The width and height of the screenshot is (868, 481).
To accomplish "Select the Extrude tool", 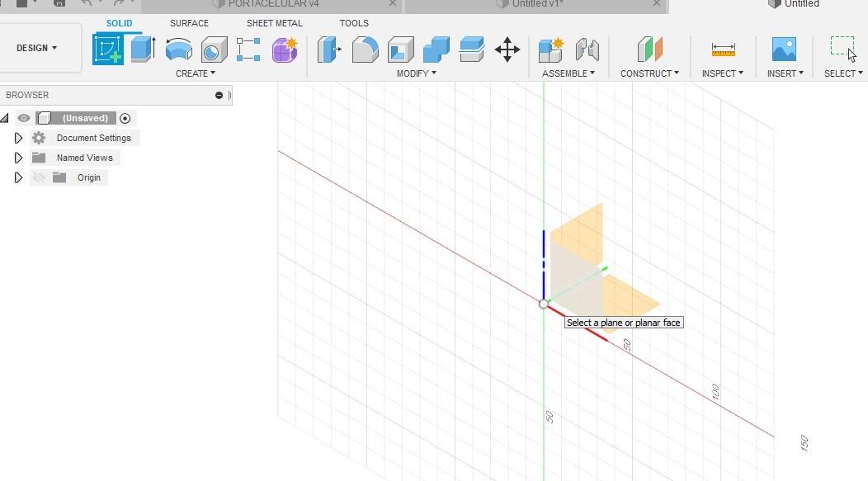I will click(143, 49).
